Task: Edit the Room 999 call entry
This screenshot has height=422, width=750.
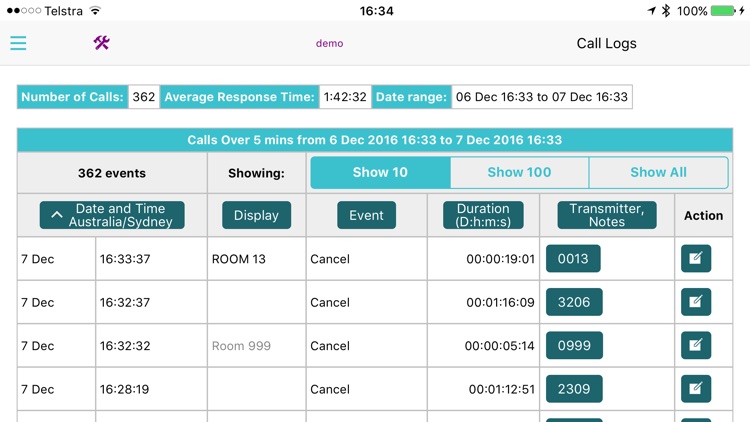Action: click(x=696, y=345)
